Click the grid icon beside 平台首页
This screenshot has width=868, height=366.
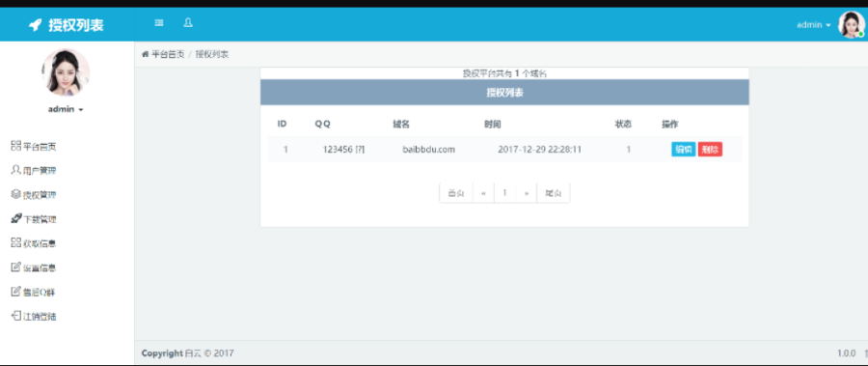(x=16, y=146)
